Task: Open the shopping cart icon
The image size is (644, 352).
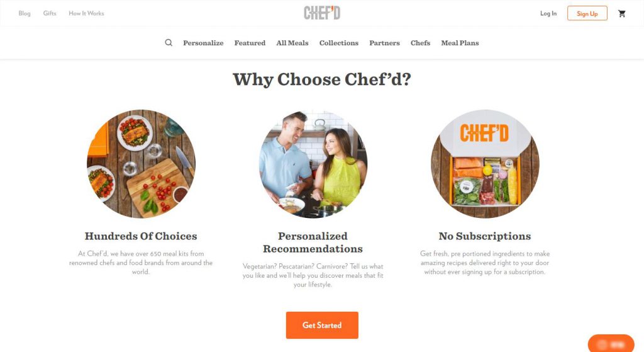Action: [622, 14]
